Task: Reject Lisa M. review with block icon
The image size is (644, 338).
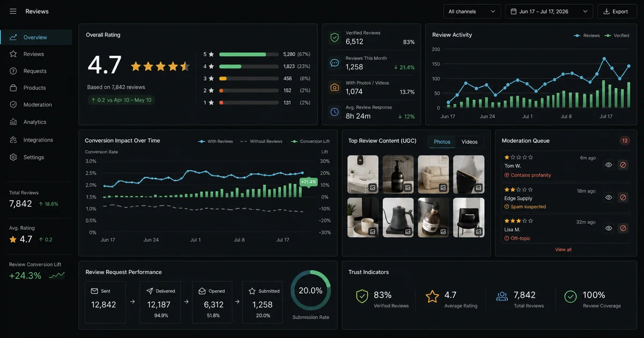Action: point(623,228)
